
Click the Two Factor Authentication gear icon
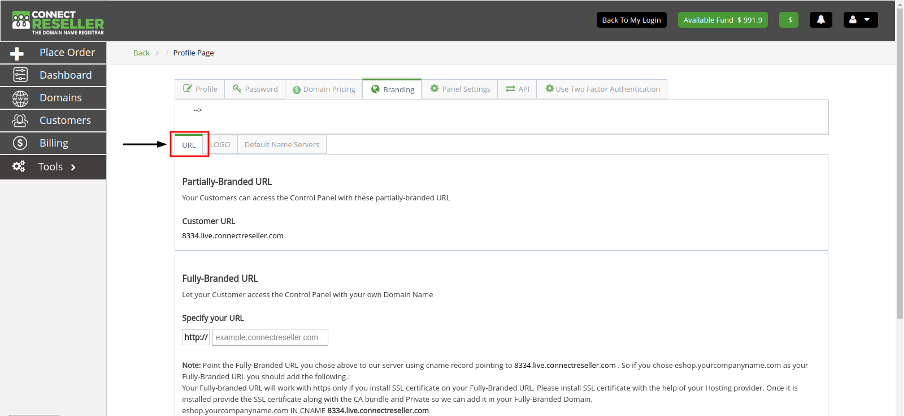click(x=549, y=89)
